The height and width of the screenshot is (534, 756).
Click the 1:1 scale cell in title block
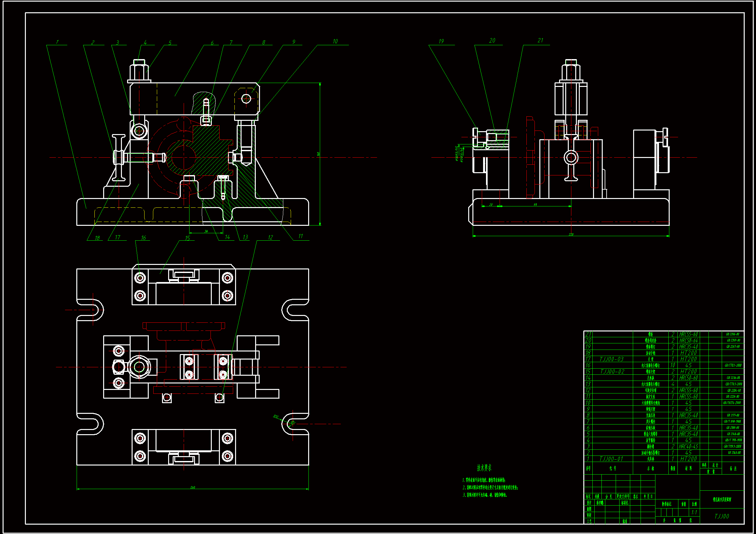point(694,512)
